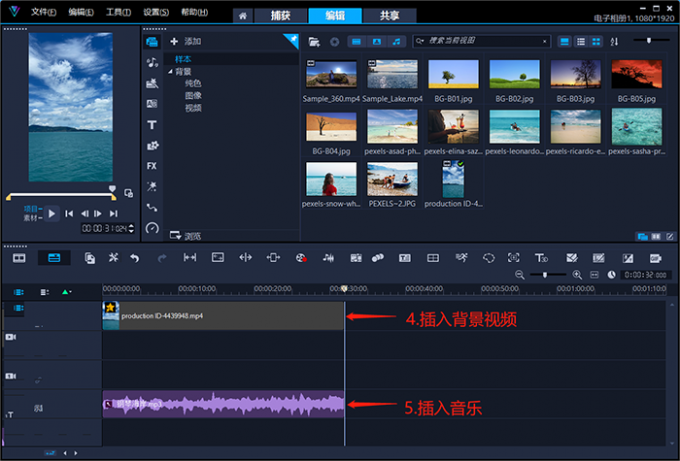Viewport: 680px width, 461px height.
Task: Click the preview scrubber bar
Action: click(61, 195)
